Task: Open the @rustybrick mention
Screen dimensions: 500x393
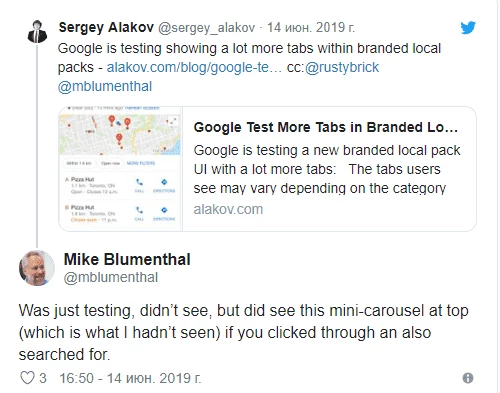Action: coord(342,67)
